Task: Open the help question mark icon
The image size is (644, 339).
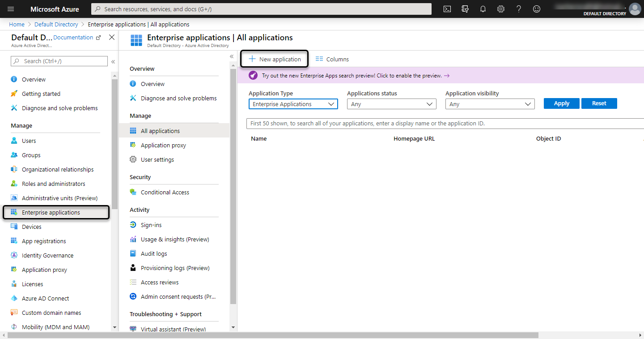Action: point(519,9)
